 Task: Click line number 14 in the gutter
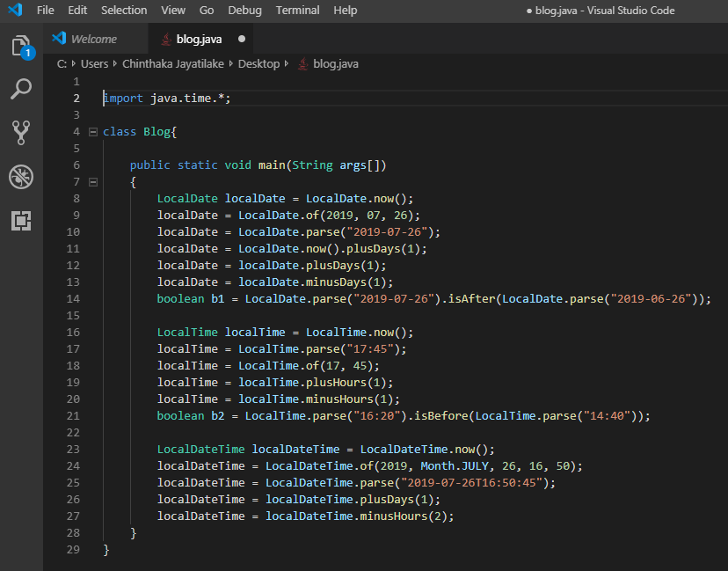pyautogui.click(x=76, y=298)
